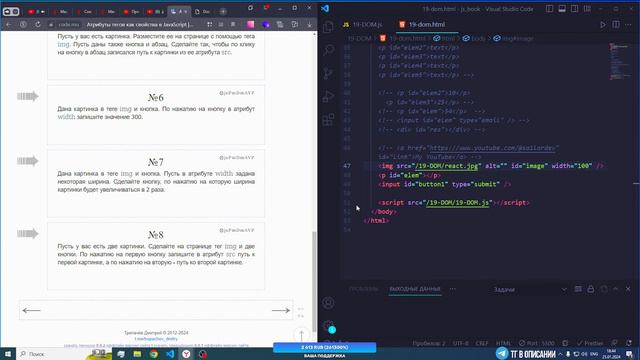640x360 pixels.
Task: Open the Задачи output channel dropdown
Action: coord(529,289)
